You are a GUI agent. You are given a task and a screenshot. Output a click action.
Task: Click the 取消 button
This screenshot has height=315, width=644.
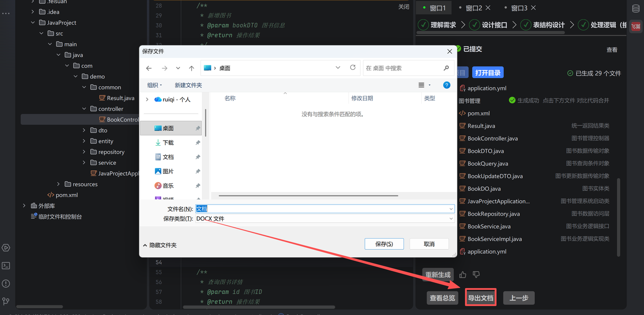click(x=429, y=244)
